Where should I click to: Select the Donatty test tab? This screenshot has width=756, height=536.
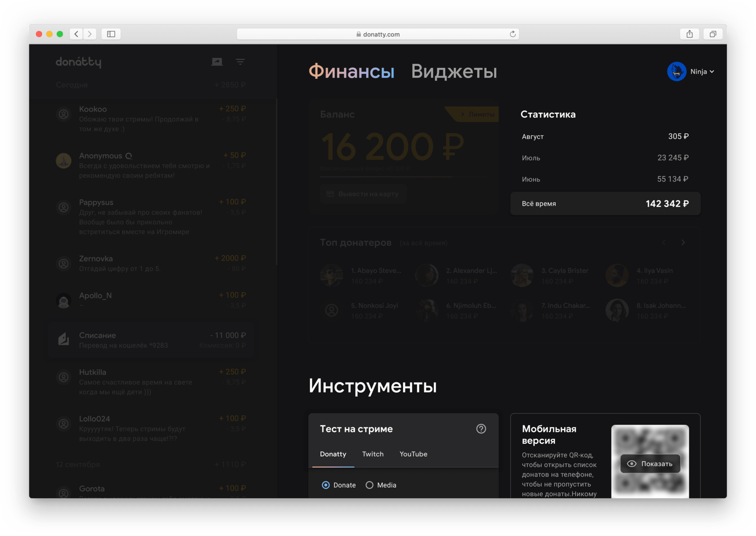333,454
